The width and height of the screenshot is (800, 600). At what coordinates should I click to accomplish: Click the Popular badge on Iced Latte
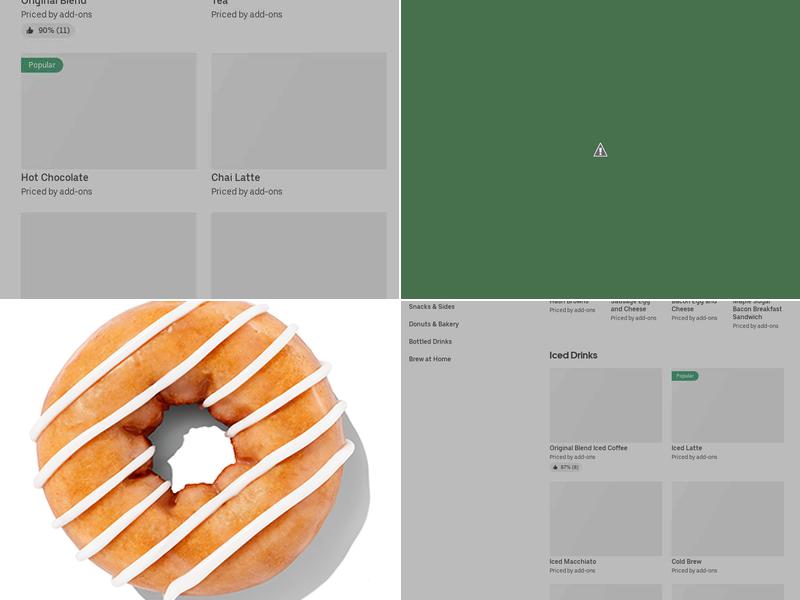pyautogui.click(x=685, y=376)
